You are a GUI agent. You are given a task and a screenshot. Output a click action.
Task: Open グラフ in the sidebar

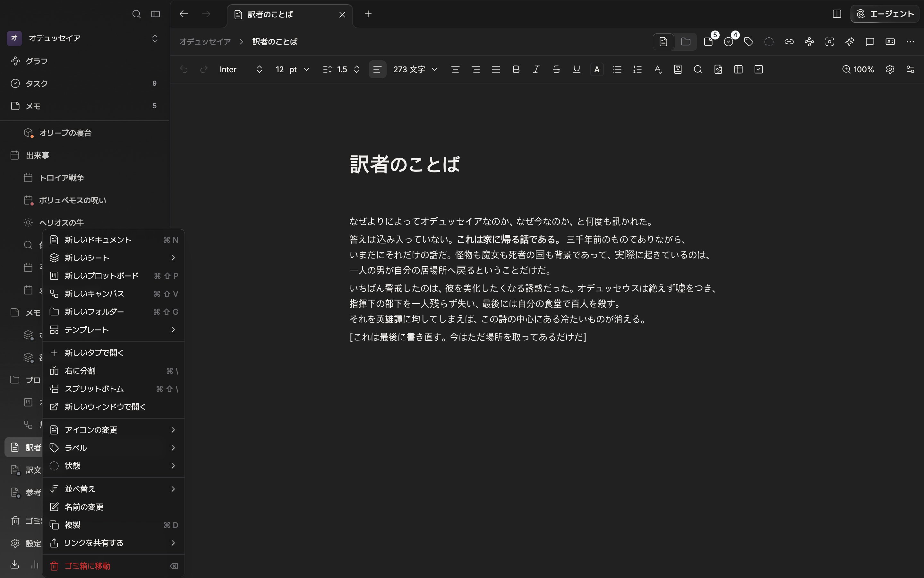pos(84,61)
